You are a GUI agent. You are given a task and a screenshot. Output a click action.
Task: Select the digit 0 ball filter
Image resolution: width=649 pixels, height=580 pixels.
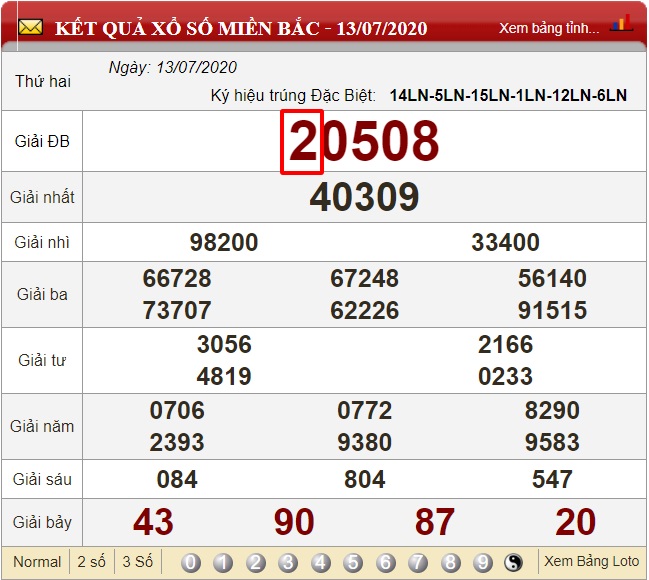coord(191,562)
